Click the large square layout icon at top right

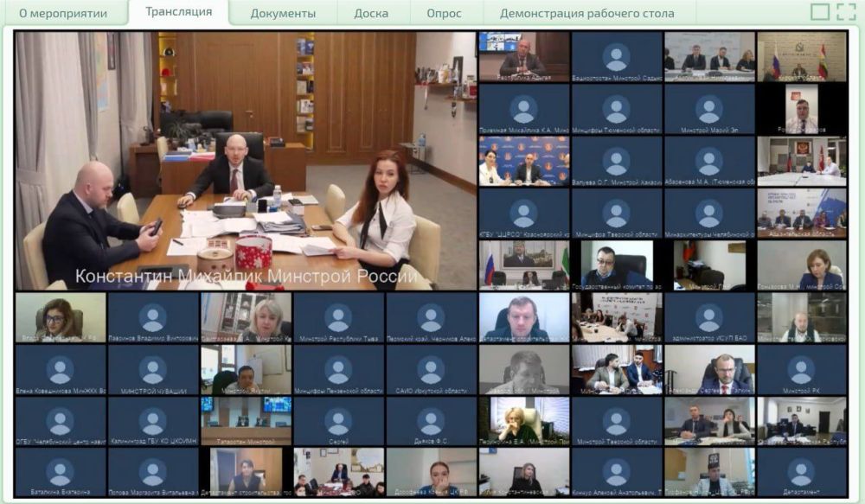[x=819, y=11]
